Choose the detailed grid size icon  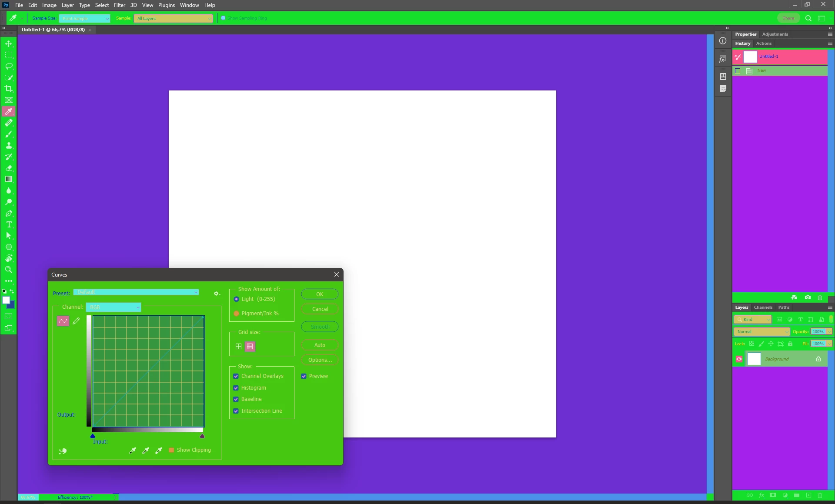coord(250,347)
